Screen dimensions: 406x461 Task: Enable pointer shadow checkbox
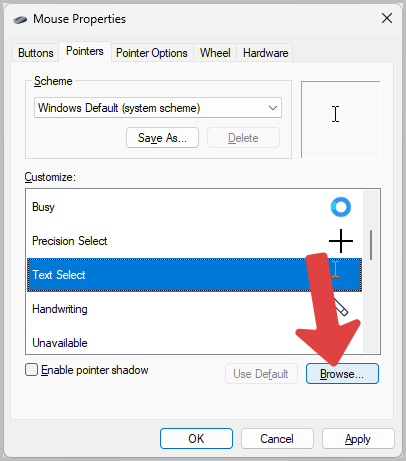pyautogui.click(x=31, y=370)
